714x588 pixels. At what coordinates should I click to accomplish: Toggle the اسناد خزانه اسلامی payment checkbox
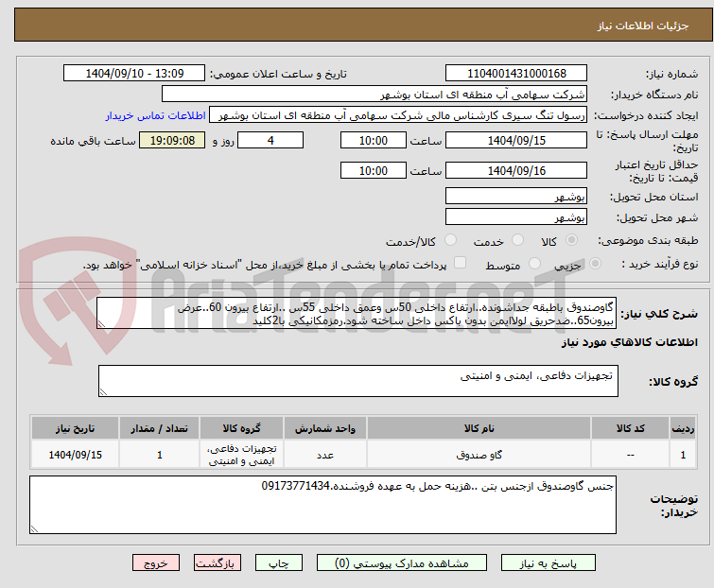coord(460,263)
